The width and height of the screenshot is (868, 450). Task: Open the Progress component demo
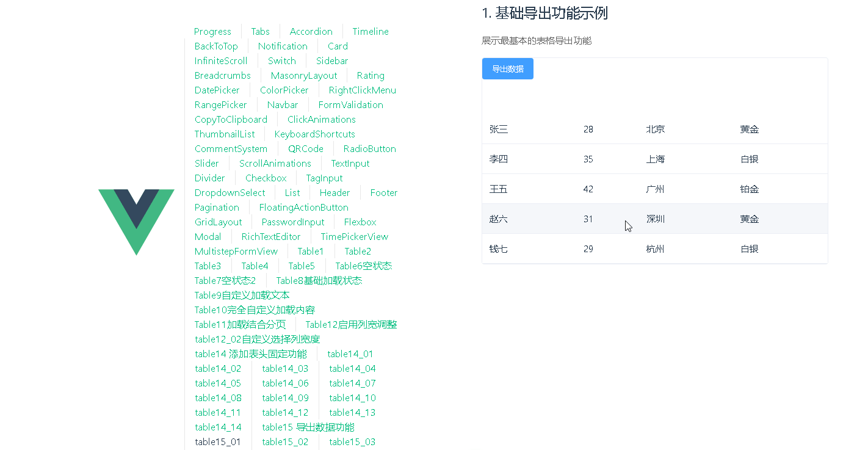tap(212, 31)
